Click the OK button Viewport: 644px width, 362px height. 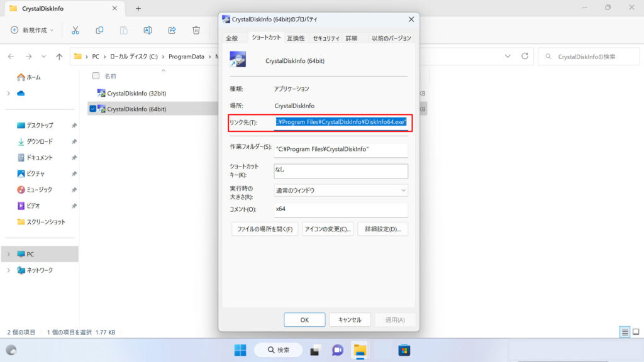[304, 320]
